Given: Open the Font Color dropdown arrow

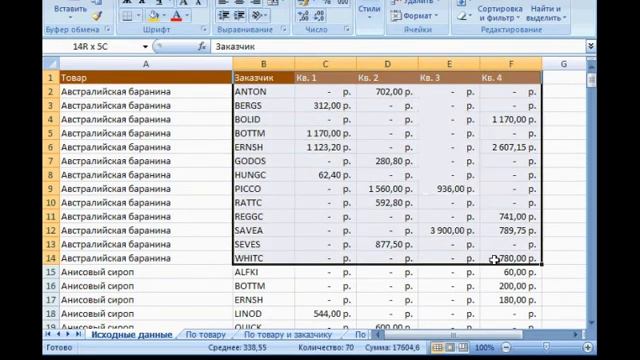Looking at the screenshot, I should (x=187, y=16).
